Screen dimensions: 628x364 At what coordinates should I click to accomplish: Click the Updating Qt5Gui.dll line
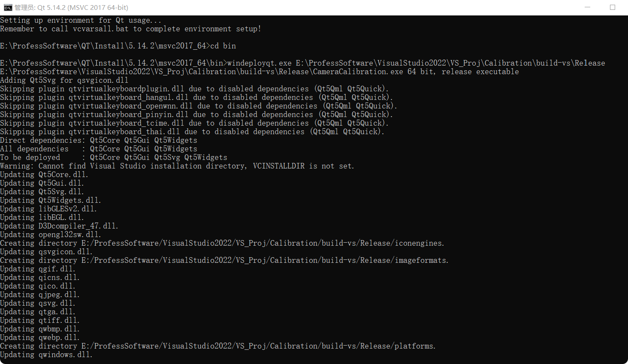[x=41, y=183]
